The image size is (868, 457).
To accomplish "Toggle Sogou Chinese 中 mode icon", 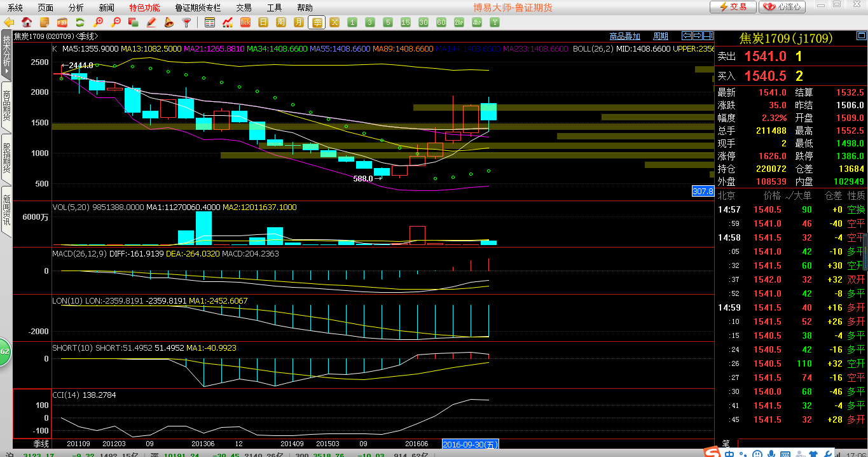I will coord(729,453).
